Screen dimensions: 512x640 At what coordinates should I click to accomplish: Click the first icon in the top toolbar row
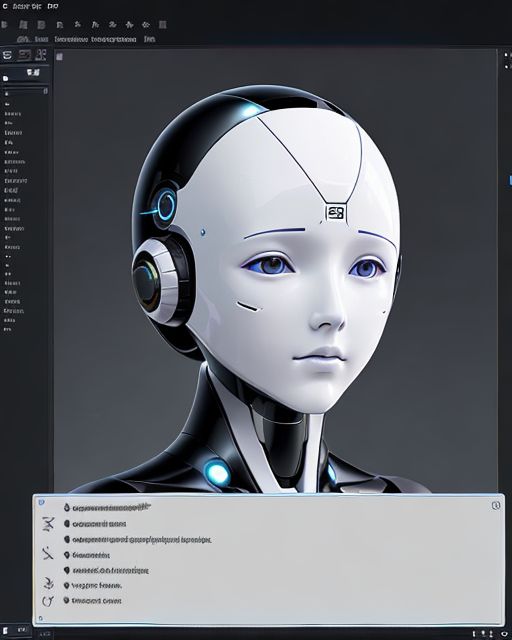(4, 25)
